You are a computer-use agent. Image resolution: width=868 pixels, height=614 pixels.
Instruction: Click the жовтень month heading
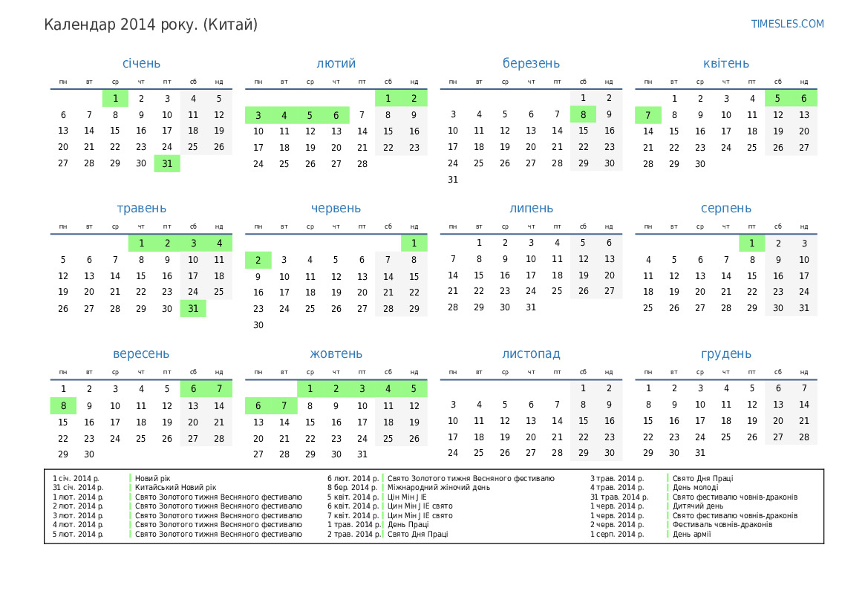pos(336,354)
